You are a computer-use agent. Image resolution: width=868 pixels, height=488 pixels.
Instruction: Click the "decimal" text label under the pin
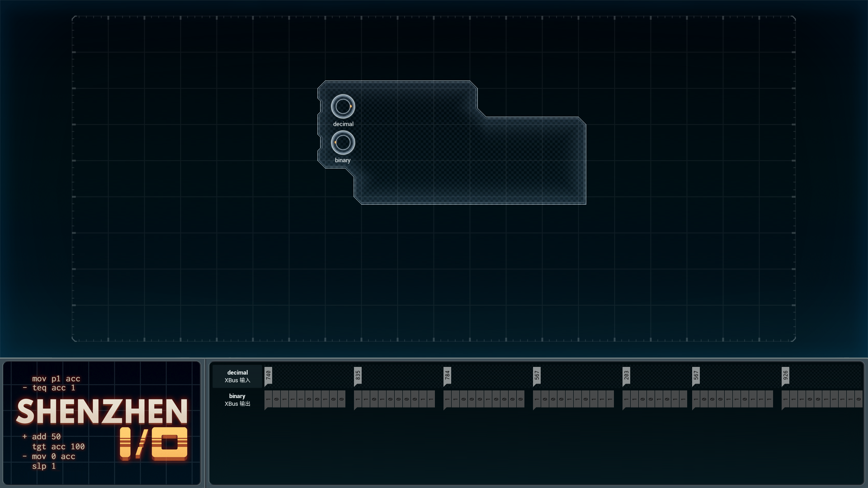[343, 124]
